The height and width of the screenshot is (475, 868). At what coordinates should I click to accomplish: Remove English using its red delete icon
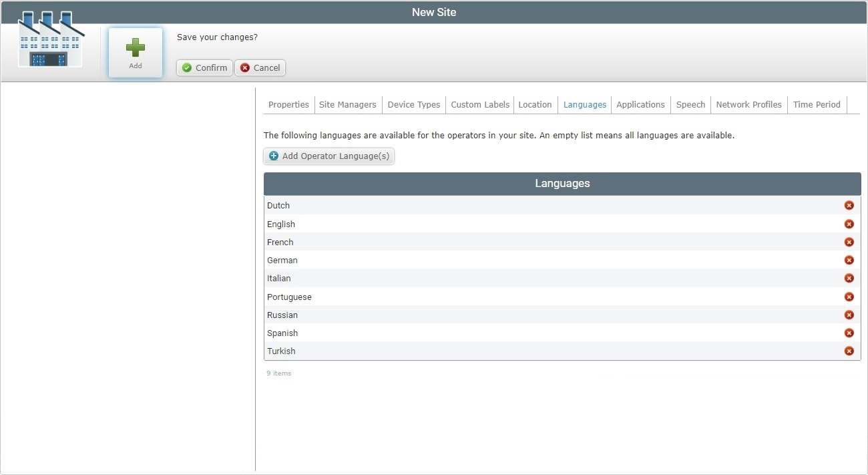tap(849, 223)
